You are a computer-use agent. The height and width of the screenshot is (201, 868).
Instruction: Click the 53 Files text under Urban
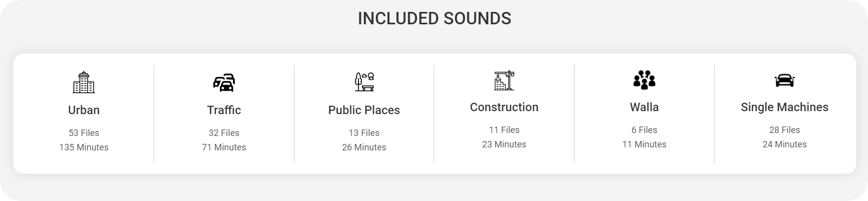tap(84, 133)
